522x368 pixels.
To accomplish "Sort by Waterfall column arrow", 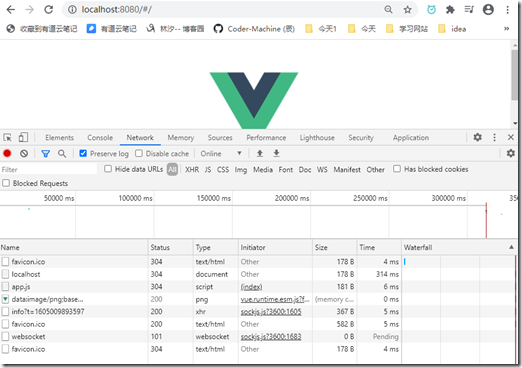I will click(x=511, y=247).
